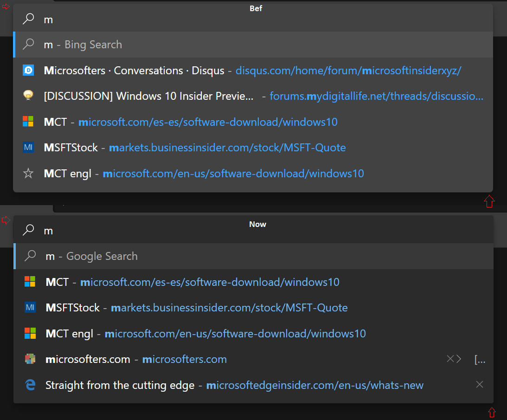Open the microsoft.com/en-us link in the Bef list
Viewport: 507px width, 420px height.
(x=233, y=174)
